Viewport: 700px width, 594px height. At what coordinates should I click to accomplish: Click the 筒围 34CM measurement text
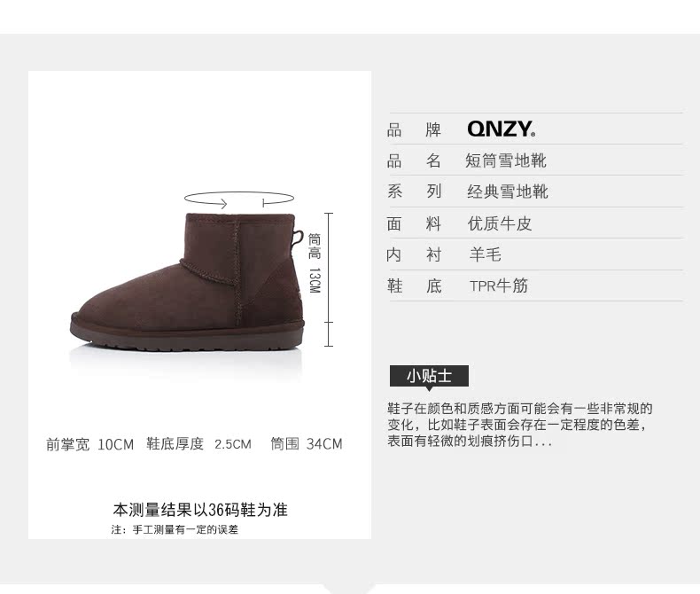(x=307, y=444)
